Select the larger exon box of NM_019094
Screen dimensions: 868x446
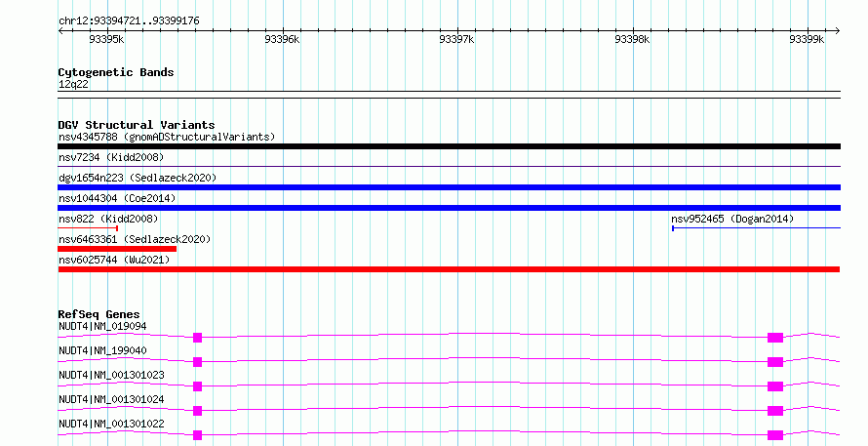click(775, 338)
